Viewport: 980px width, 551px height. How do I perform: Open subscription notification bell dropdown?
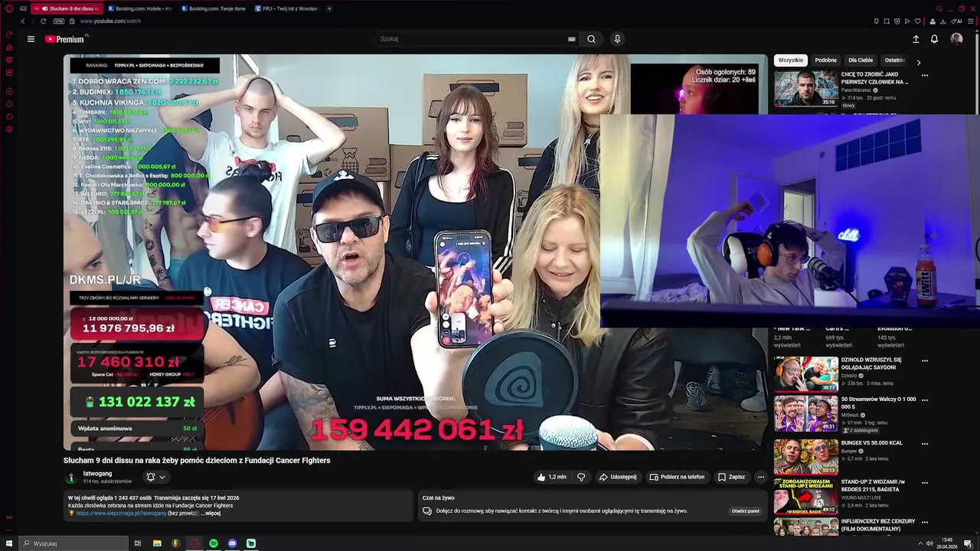(x=155, y=477)
